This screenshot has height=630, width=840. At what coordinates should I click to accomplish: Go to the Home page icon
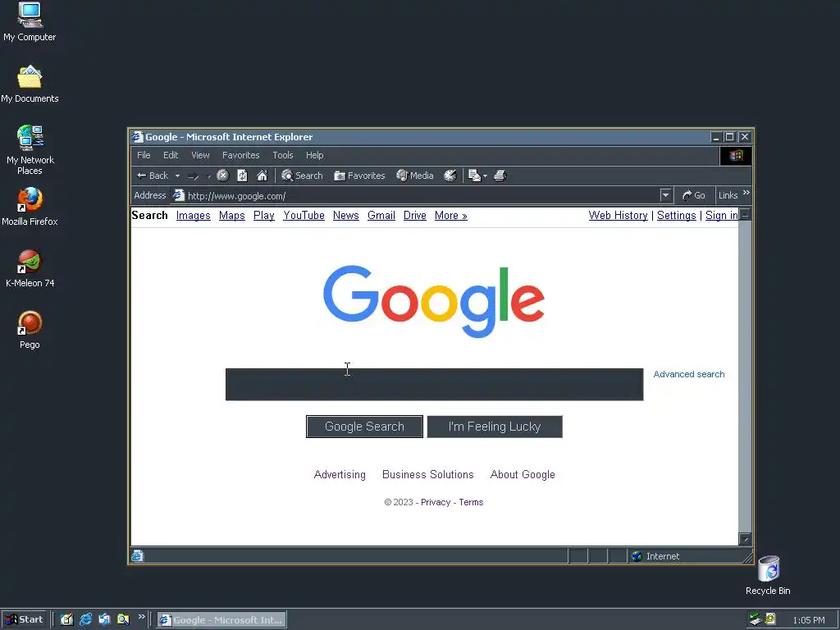click(262, 176)
